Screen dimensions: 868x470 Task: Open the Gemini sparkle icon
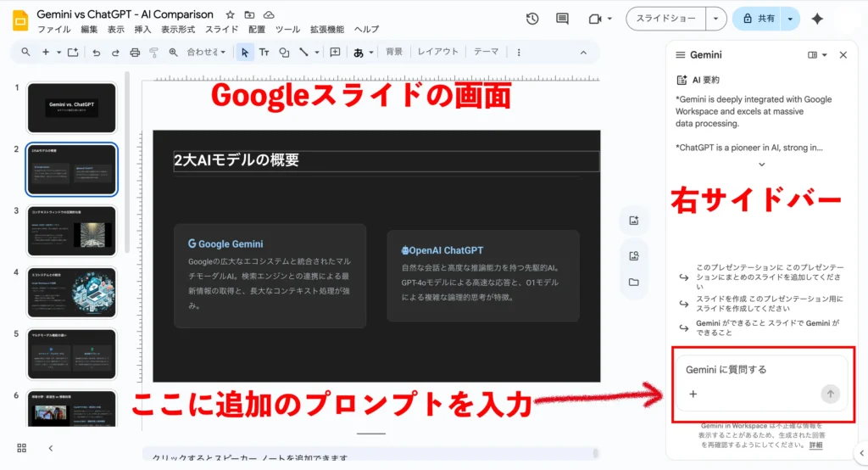tap(817, 19)
